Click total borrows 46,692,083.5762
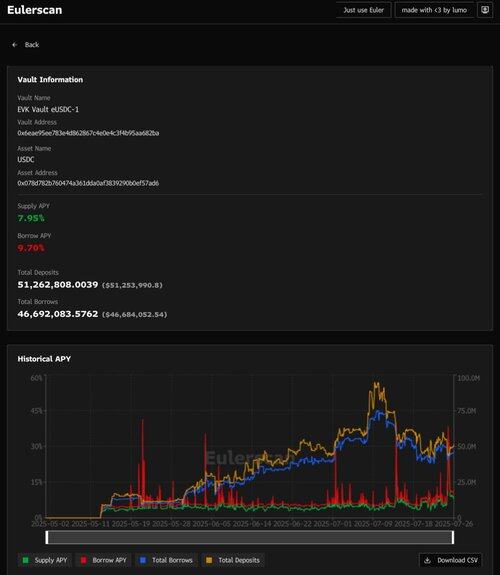 click(58, 314)
